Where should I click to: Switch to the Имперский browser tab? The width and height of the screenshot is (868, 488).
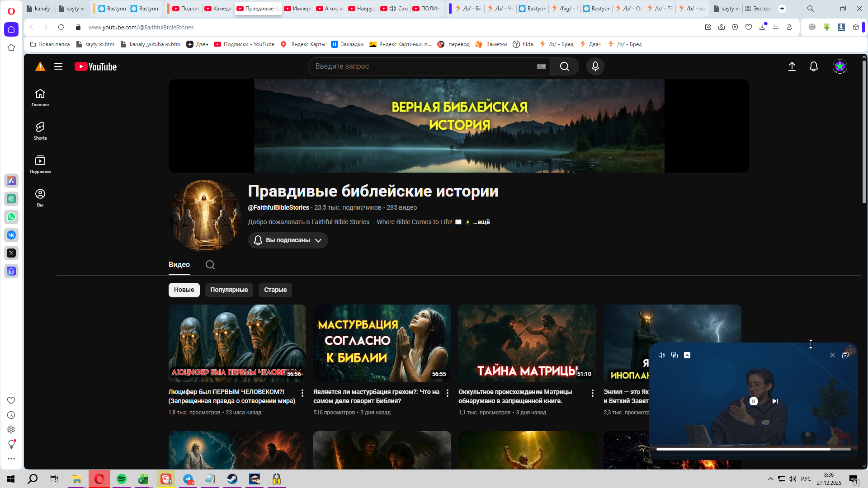(297, 9)
